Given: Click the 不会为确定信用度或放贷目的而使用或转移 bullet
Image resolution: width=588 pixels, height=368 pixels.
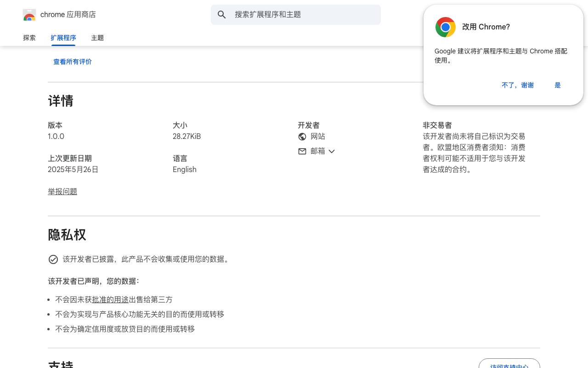Looking at the screenshot, I should click(x=125, y=329).
